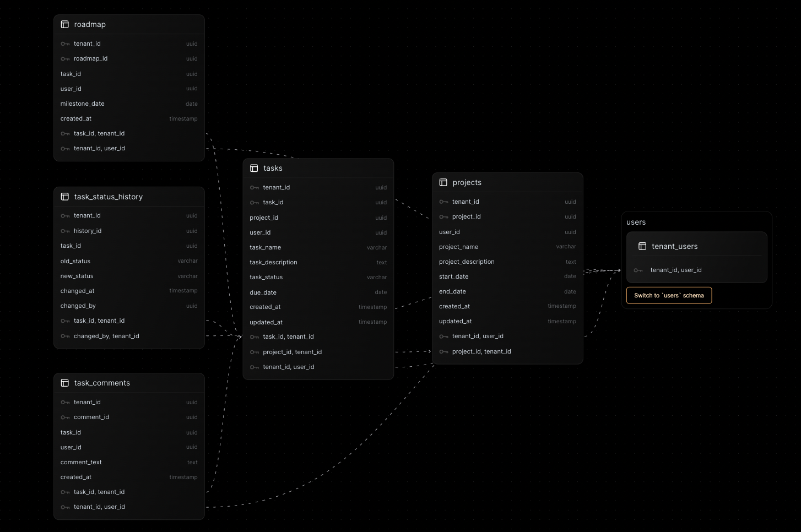801x532 pixels.
Task: Click the projects table icon
Action: click(x=443, y=182)
